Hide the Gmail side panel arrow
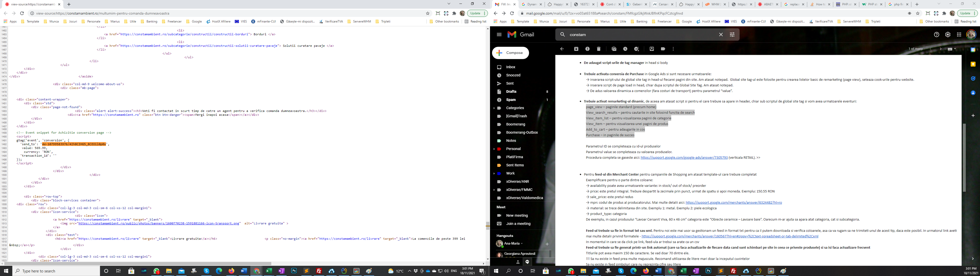This screenshot has width=980, height=276. tap(973, 258)
